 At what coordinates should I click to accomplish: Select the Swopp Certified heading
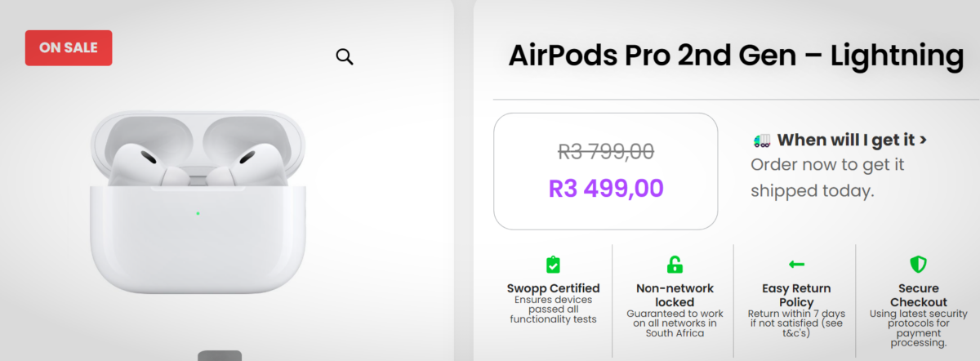tap(553, 288)
